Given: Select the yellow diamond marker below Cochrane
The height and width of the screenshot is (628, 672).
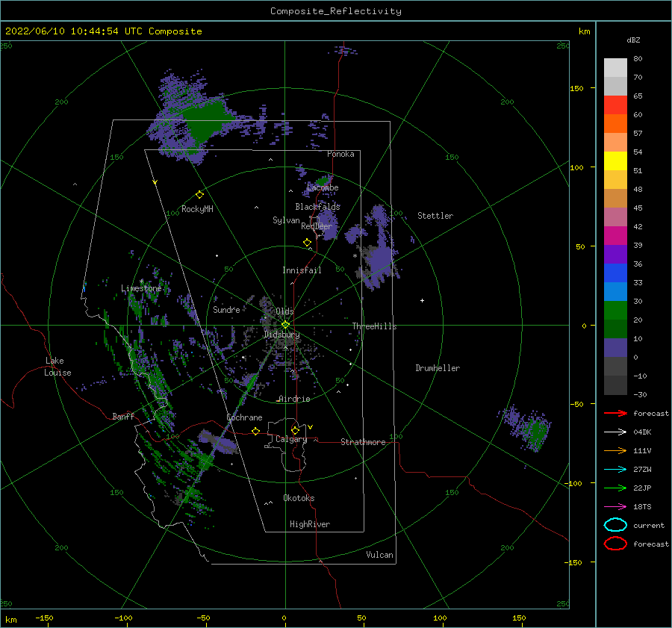Looking at the screenshot, I should tap(255, 431).
